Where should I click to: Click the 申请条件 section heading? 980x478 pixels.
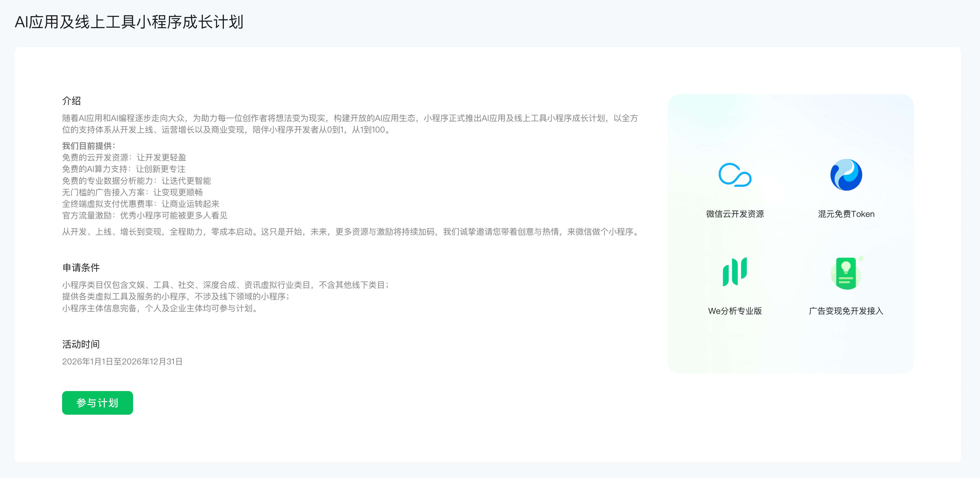pos(81,267)
